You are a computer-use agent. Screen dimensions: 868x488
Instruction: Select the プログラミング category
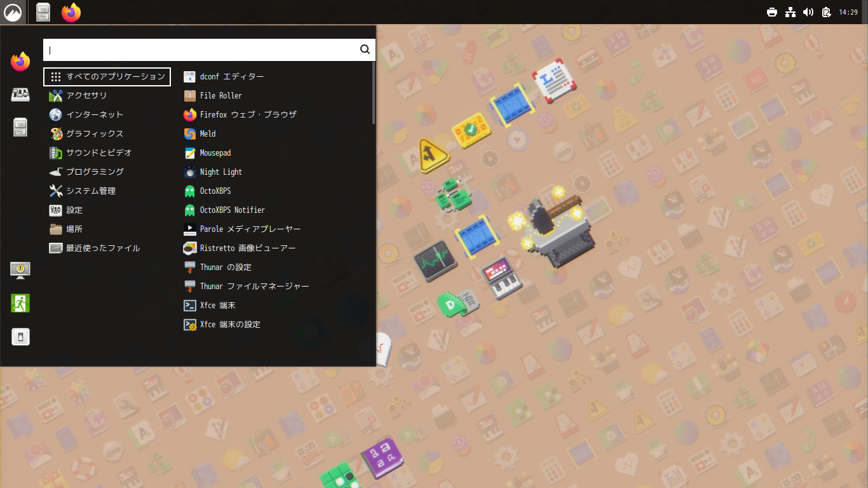(107, 172)
